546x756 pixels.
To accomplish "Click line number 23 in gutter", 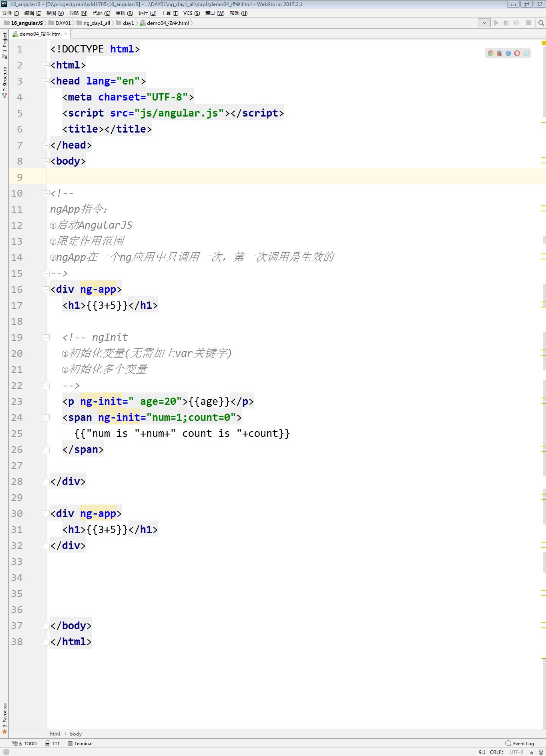I will pyautogui.click(x=17, y=402).
